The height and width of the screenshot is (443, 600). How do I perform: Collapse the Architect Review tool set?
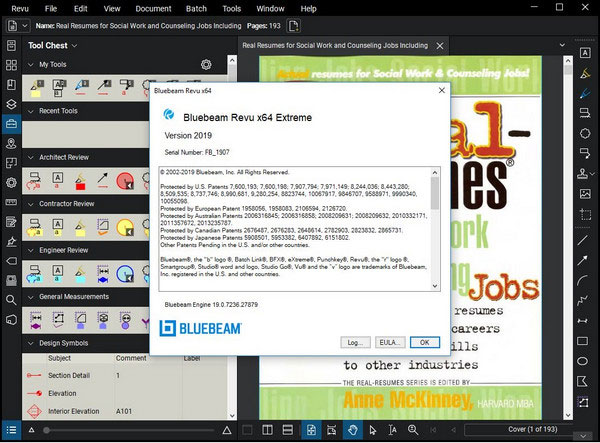coord(30,157)
